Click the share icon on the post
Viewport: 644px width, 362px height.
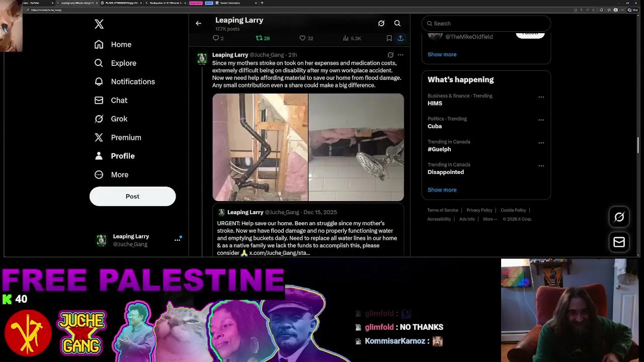400,38
